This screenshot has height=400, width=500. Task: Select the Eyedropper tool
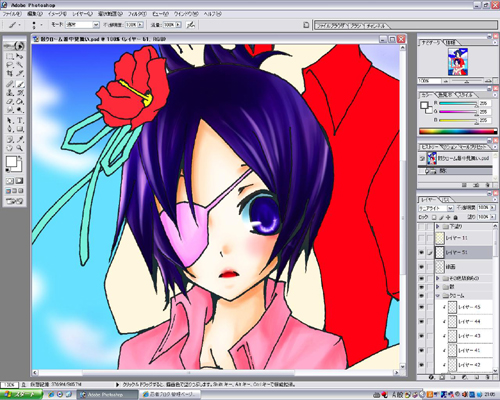pyautogui.click(x=20, y=139)
